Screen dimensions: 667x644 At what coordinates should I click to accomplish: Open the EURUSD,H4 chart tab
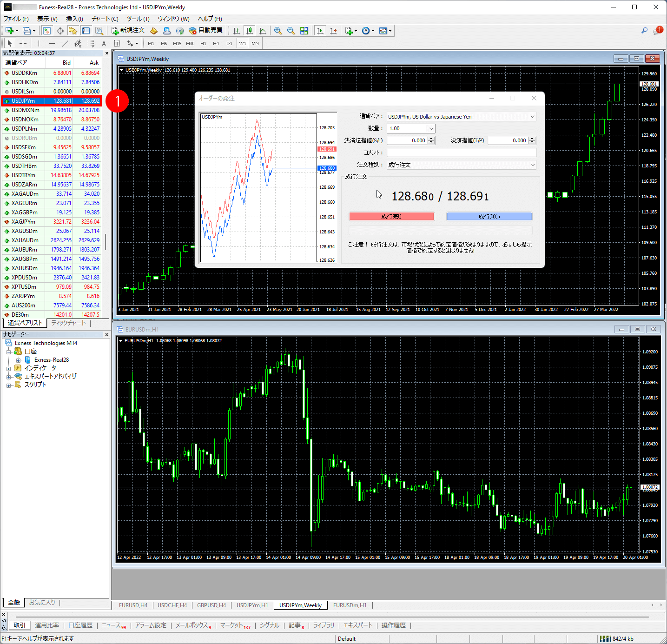pos(133,605)
